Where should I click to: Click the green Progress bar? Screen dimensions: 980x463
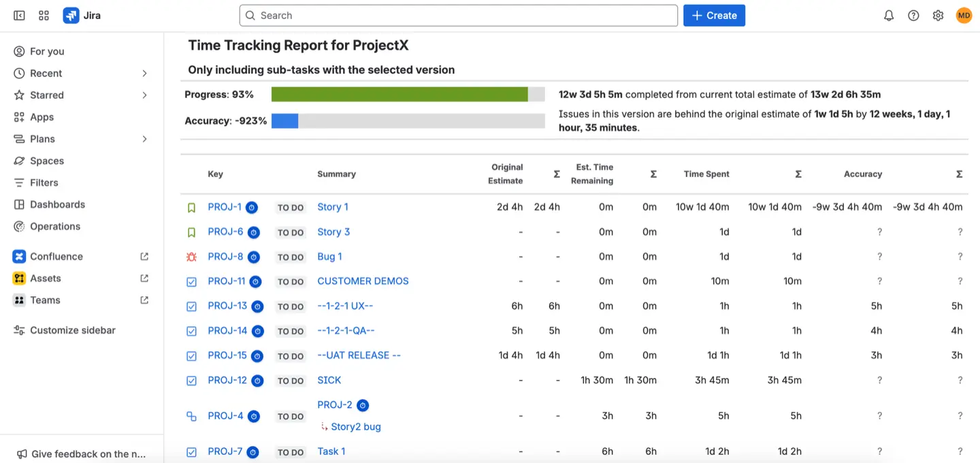pos(402,93)
